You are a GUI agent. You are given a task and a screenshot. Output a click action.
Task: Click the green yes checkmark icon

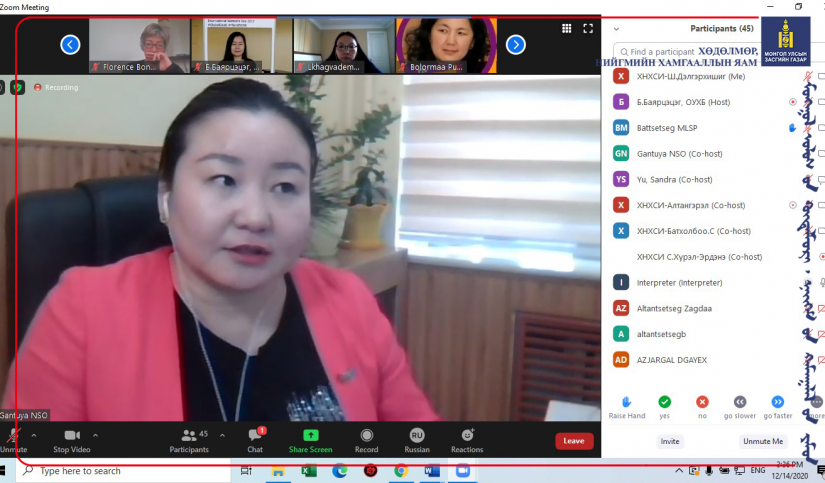point(665,402)
